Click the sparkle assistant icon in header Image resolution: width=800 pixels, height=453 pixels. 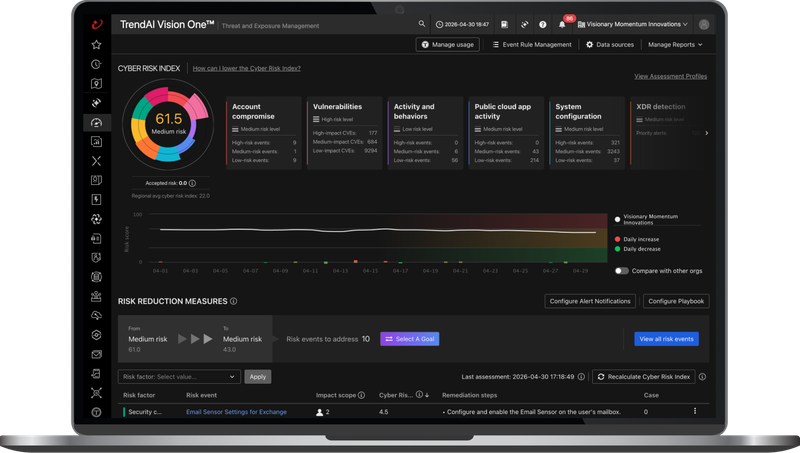(x=524, y=24)
